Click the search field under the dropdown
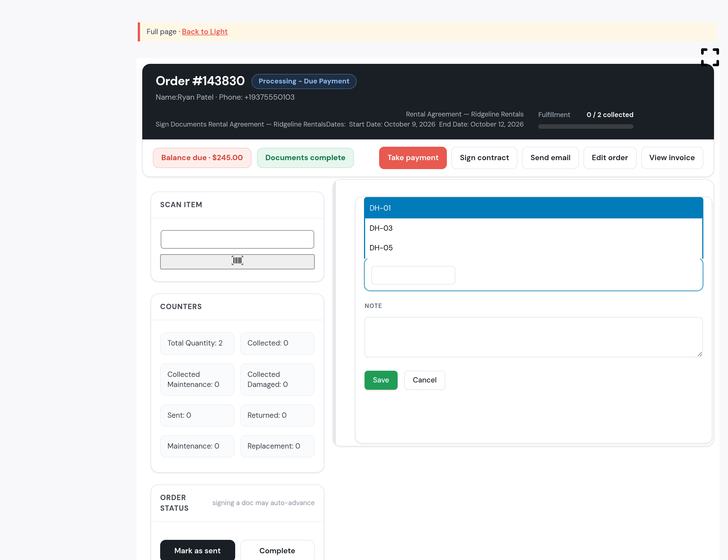 (413, 275)
